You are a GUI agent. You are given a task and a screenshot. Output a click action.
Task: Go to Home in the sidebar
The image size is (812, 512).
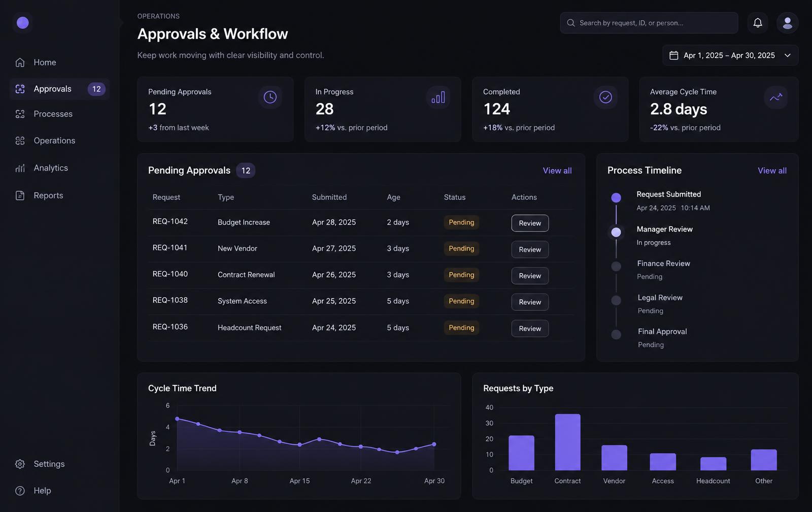(60, 62)
